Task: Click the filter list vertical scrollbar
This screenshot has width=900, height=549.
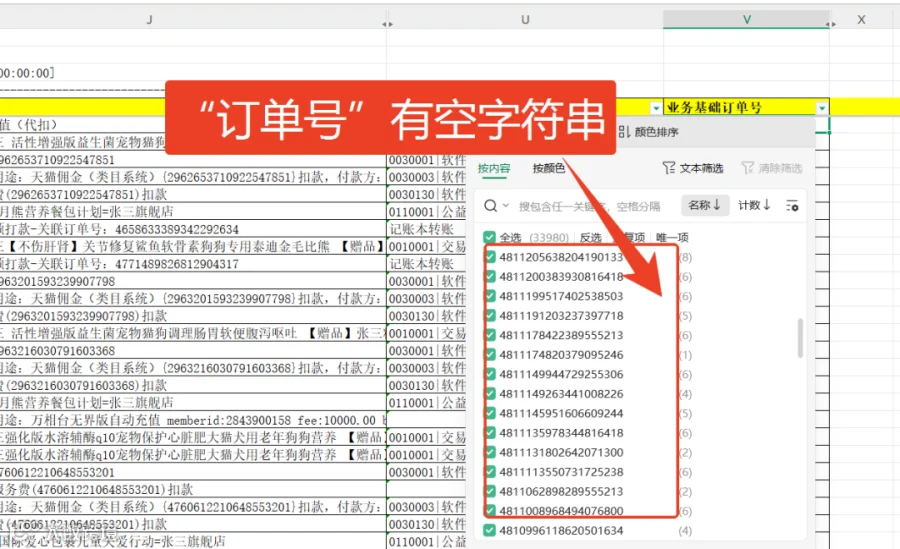Action: (800, 338)
